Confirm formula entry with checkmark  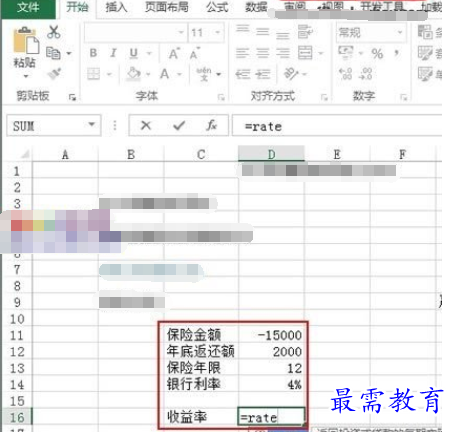tap(179, 125)
